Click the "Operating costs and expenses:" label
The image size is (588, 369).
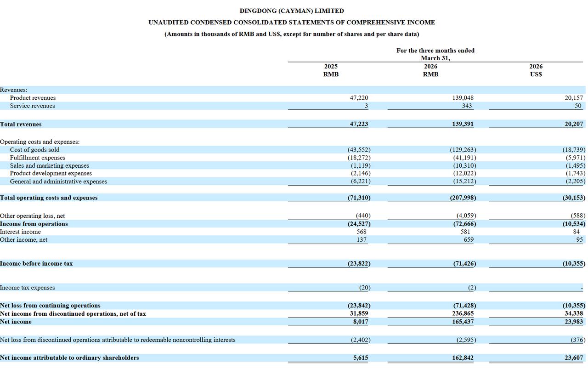coord(40,142)
